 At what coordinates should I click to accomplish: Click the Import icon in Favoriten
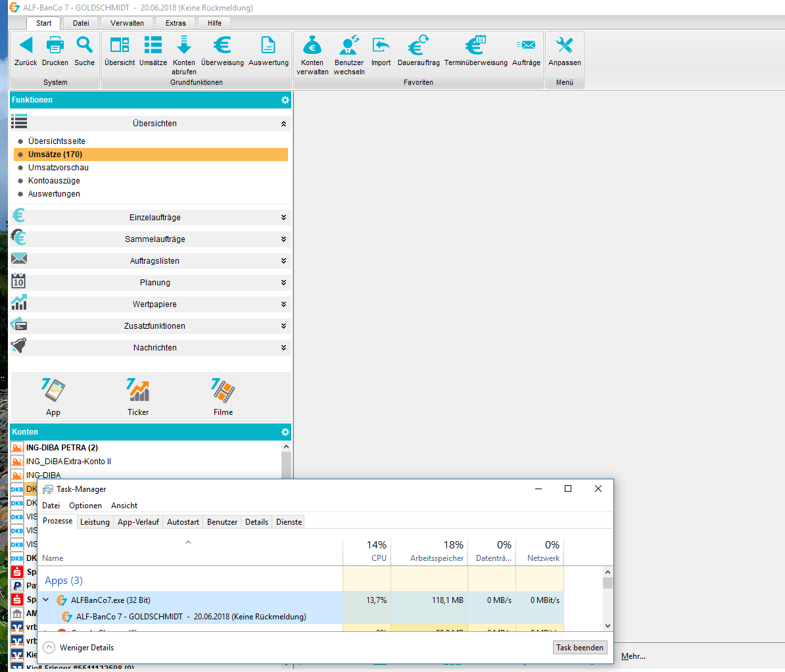tap(381, 45)
